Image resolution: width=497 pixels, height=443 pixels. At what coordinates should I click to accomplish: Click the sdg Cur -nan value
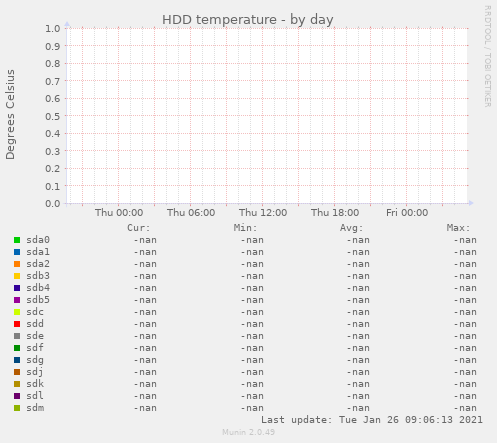click(x=145, y=360)
